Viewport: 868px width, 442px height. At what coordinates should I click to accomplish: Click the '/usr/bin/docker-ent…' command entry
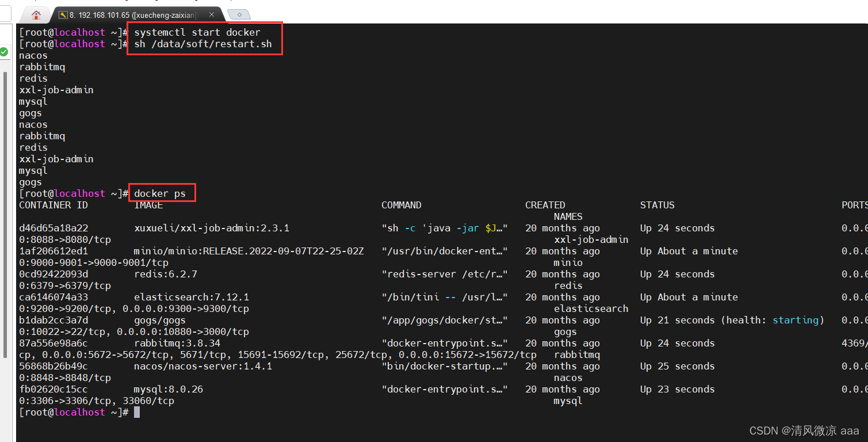tap(445, 251)
